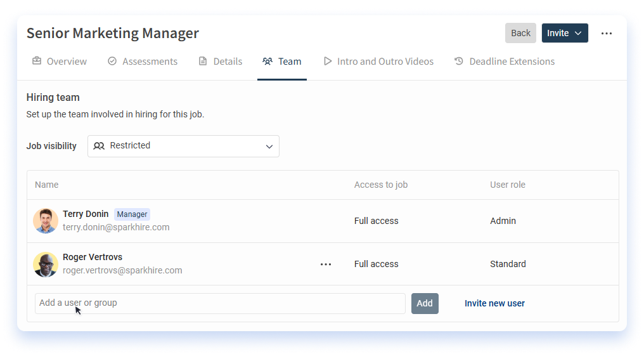Go to Intro and Outro Videos tab
The width and height of the screenshot is (644, 354).
[378, 62]
